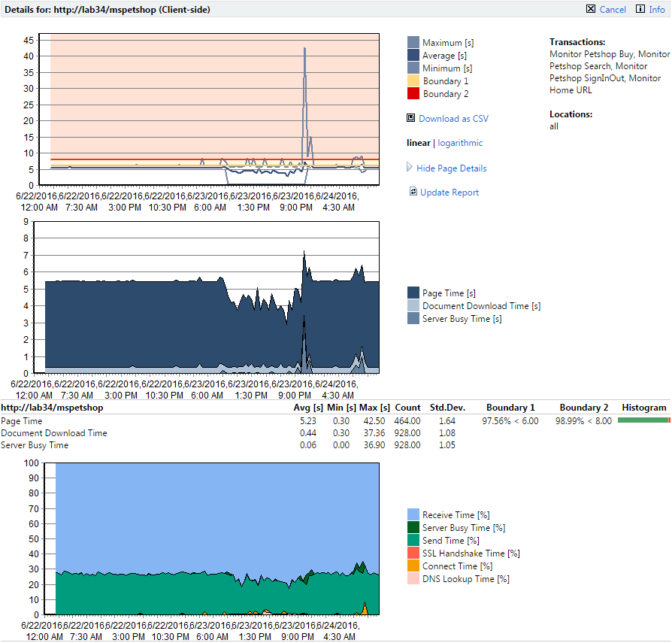
Task: Click the Cancel X icon
Action: [591, 9]
